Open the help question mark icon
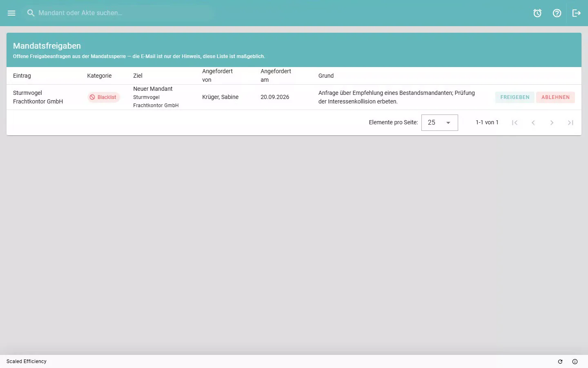This screenshot has height=368, width=588. point(557,13)
